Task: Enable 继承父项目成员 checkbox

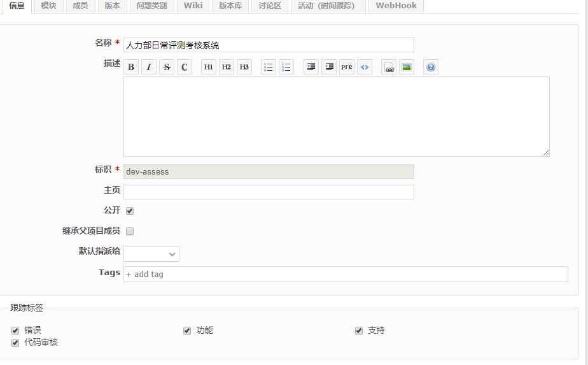Action: [130, 231]
